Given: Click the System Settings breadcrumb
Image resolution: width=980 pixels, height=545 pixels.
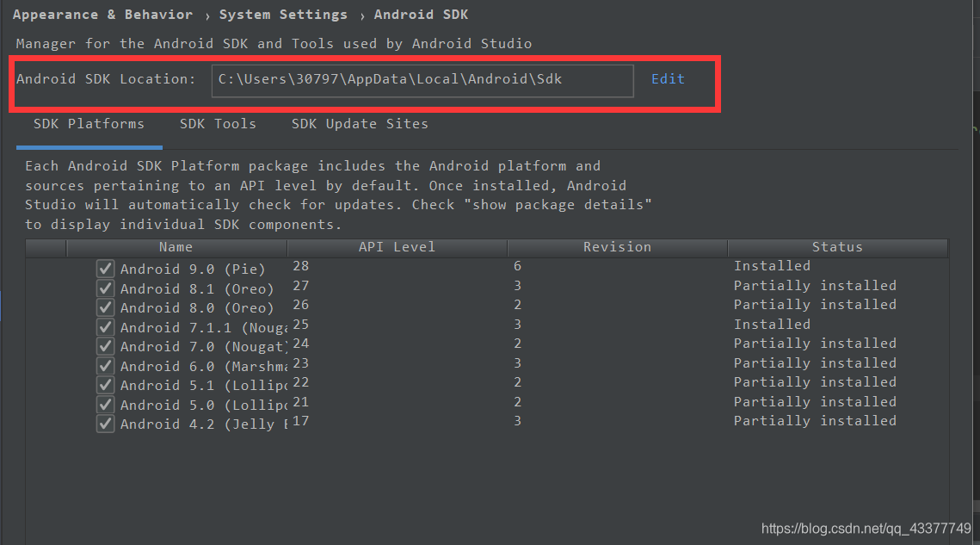Looking at the screenshot, I should point(283,15).
